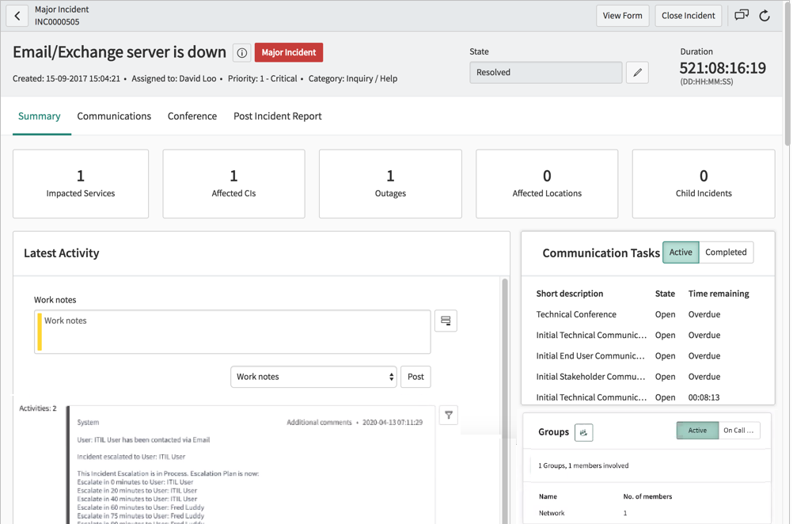
Task: Go back using the left arrow icon
Action: (x=17, y=16)
